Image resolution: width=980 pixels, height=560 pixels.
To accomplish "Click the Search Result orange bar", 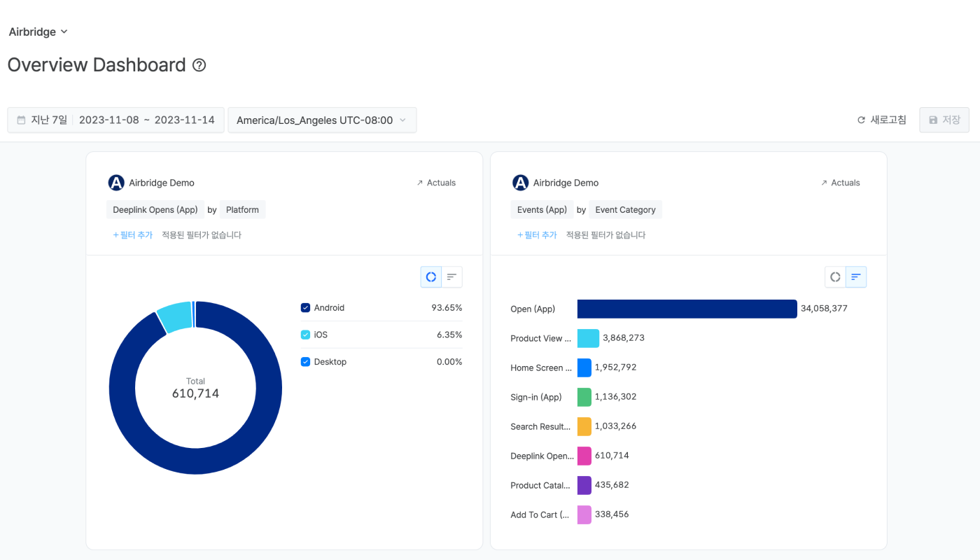I will pos(584,426).
